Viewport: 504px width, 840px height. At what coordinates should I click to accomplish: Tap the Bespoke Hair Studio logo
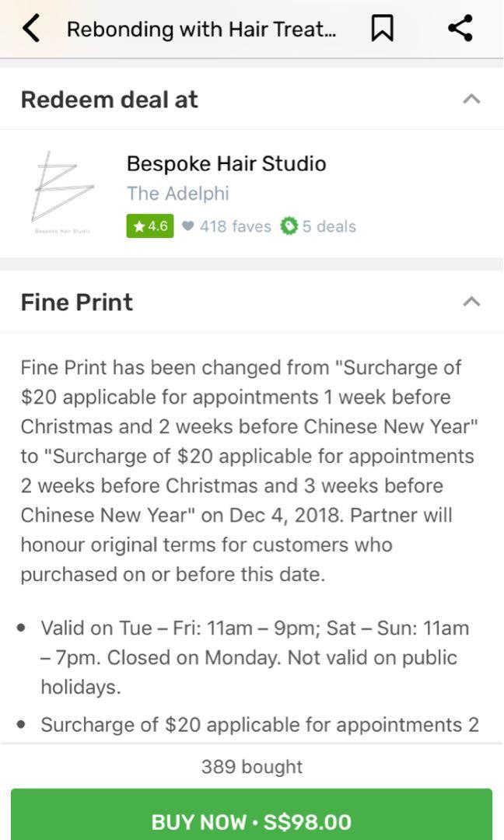pyautogui.click(x=63, y=194)
